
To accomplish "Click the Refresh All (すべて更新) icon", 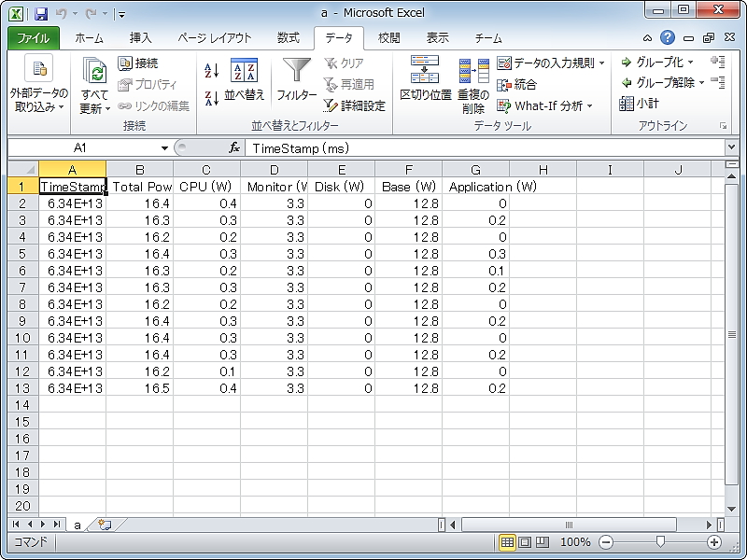I will (95, 70).
